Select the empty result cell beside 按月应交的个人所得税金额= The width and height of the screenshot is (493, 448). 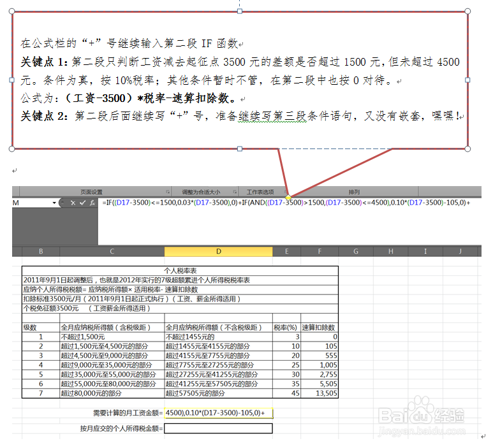click(219, 428)
